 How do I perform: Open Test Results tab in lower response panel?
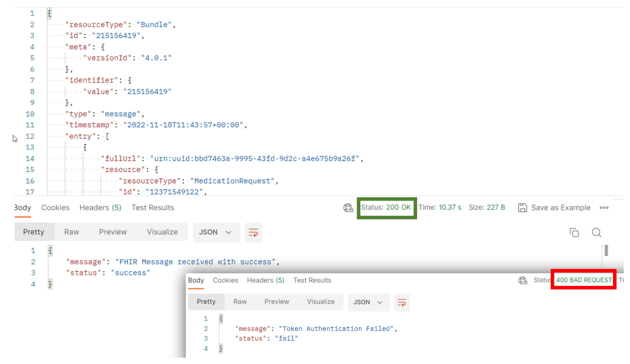[x=312, y=280]
